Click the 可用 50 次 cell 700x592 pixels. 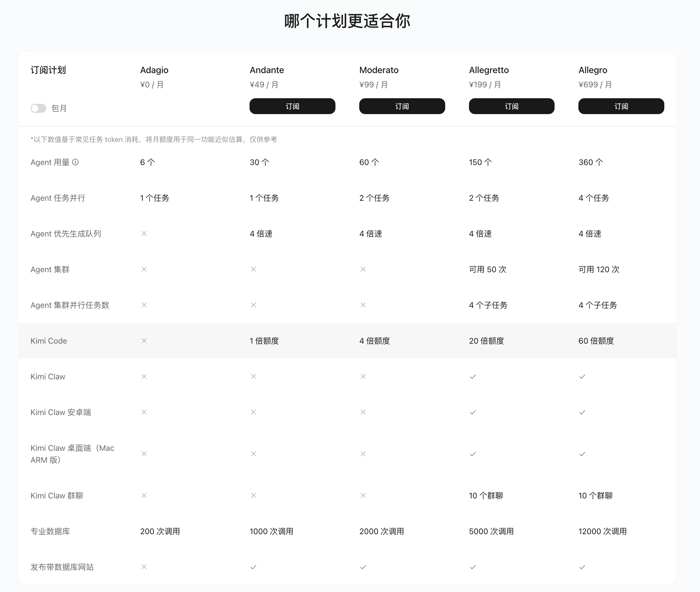[x=488, y=270]
